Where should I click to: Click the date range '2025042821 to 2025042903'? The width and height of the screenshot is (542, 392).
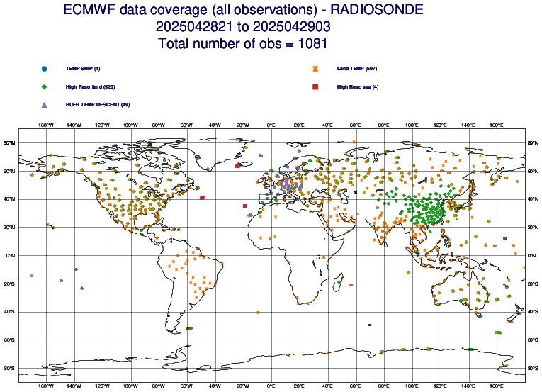pyautogui.click(x=243, y=27)
